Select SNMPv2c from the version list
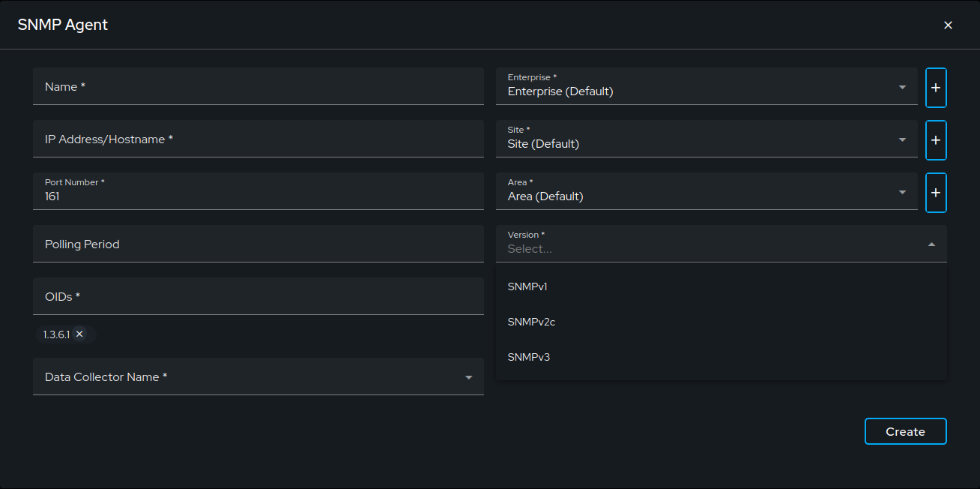 722,322
